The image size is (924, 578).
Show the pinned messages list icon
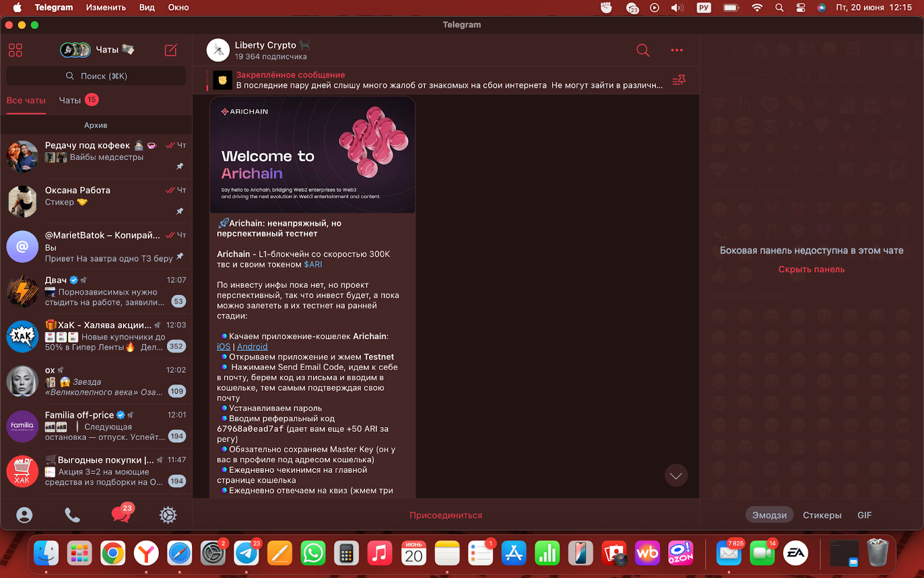pyautogui.click(x=679, y=80)
